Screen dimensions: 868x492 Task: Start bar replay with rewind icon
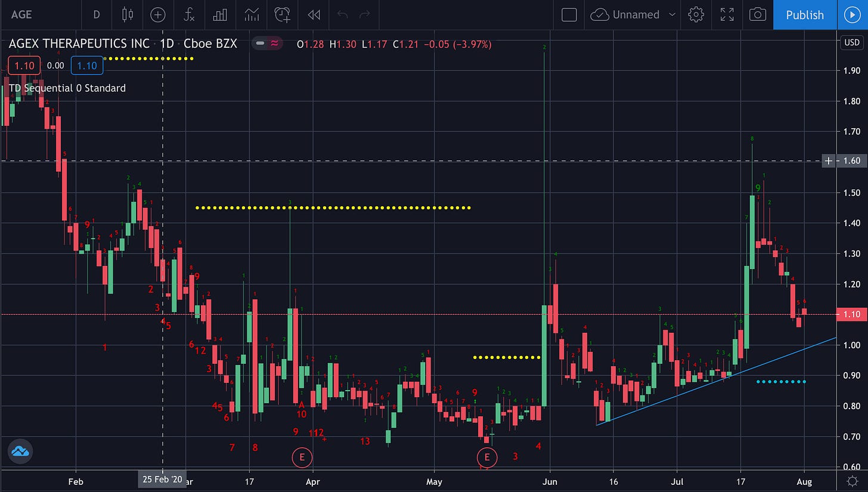tap(314, 14)
